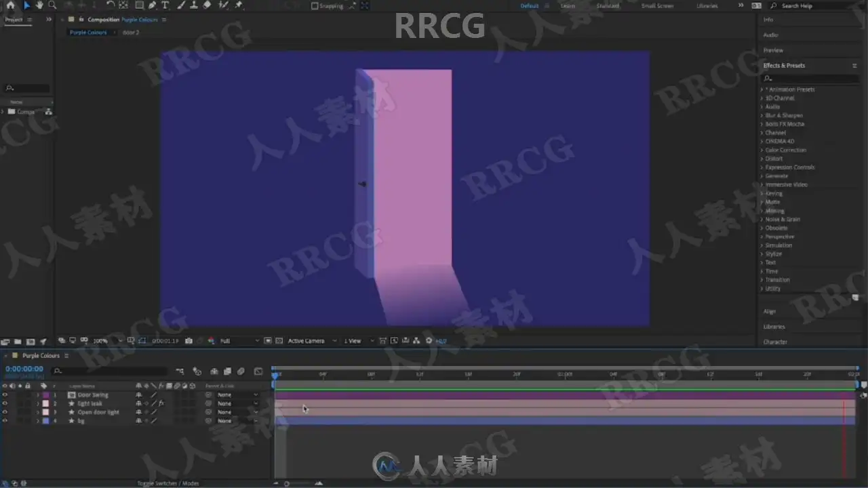
Task: Open the Door Swing layer parent dropdown
Action: pyautogui.click(x=237, y=394)
